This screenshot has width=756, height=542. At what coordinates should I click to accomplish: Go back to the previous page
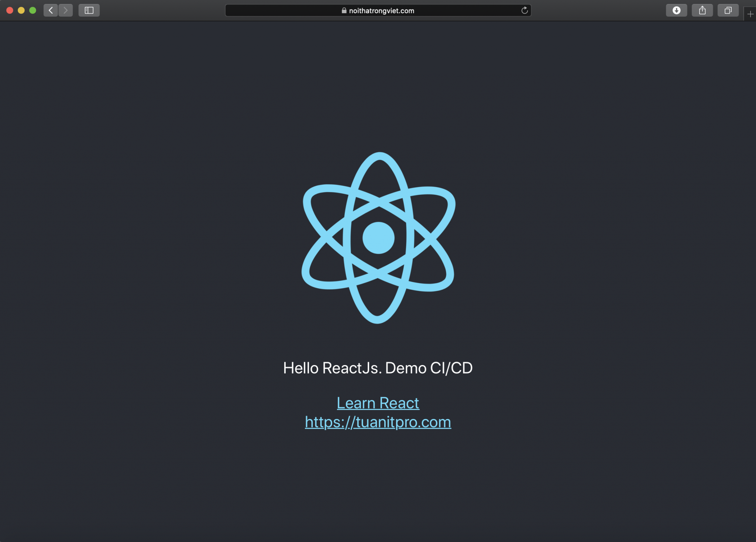pyautogui.click(x=51, y=10)
